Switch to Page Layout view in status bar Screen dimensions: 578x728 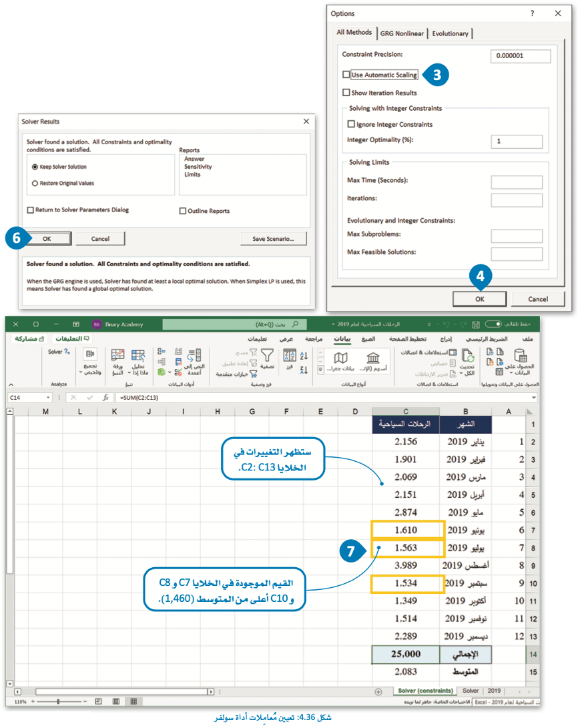click(x=116, y=701)
